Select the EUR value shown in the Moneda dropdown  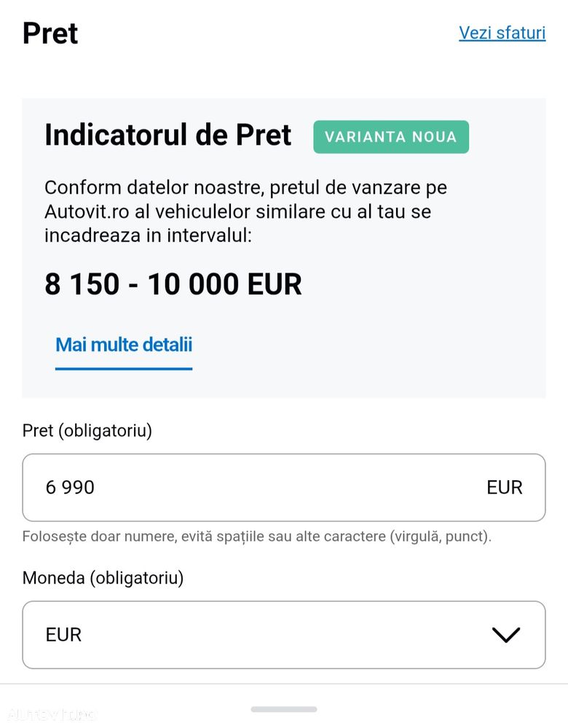click(63, 635)
